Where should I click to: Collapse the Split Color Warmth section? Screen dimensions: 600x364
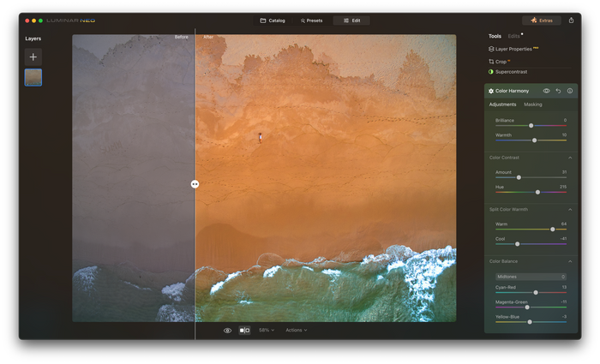point(570,209)
